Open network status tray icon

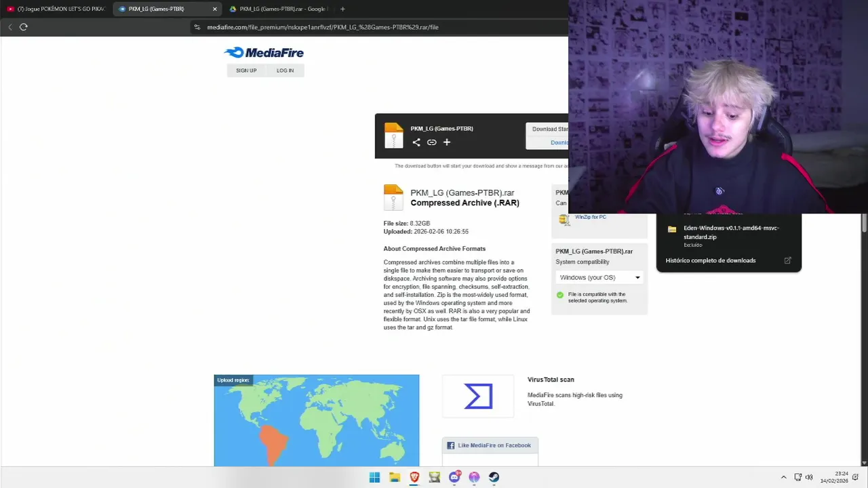pos(798,477)
